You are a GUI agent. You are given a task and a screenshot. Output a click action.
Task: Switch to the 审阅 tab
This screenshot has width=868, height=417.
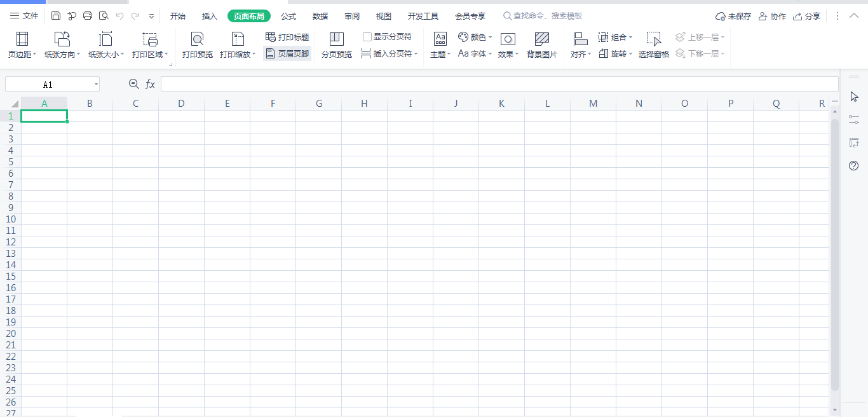coord(352,16)
